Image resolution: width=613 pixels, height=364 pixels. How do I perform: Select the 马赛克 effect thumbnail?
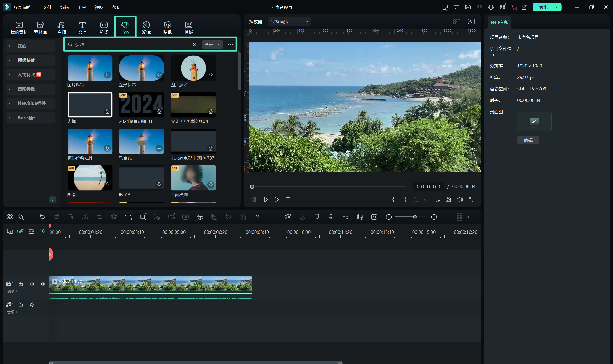[x=141, y=141]
